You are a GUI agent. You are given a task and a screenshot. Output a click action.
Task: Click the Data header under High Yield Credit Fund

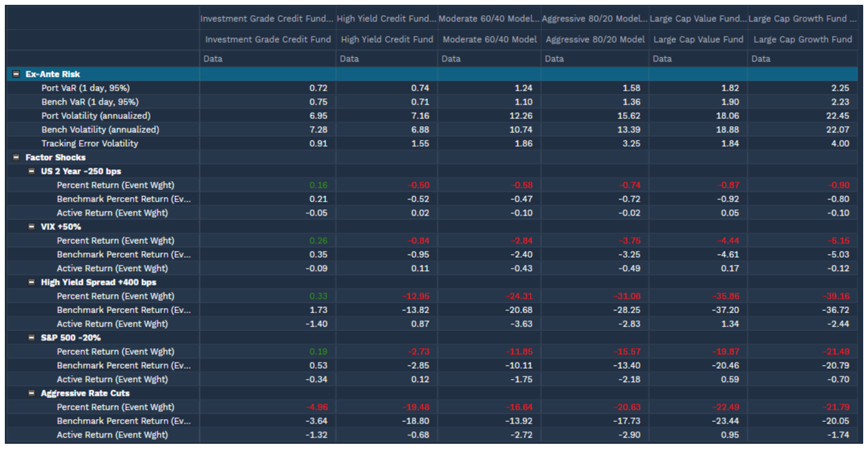point(349,59)
